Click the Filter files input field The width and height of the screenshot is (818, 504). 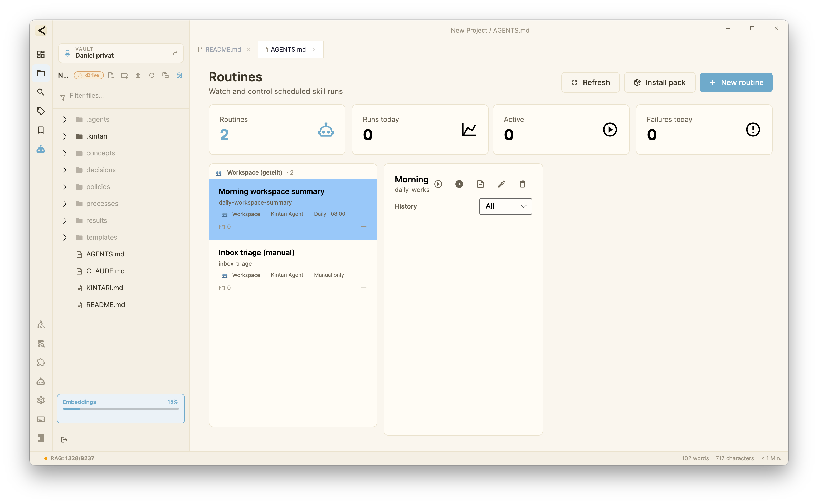pos(121,96)
